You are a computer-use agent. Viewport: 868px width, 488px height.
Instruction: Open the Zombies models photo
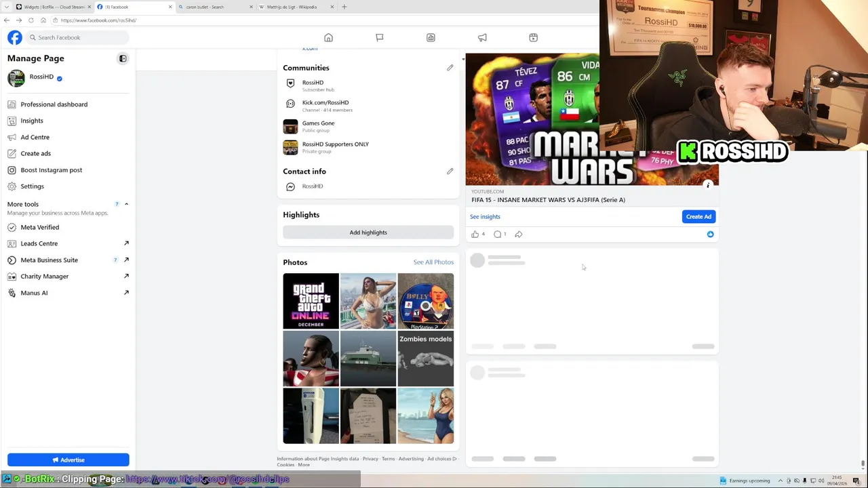[x=425, y=359]
